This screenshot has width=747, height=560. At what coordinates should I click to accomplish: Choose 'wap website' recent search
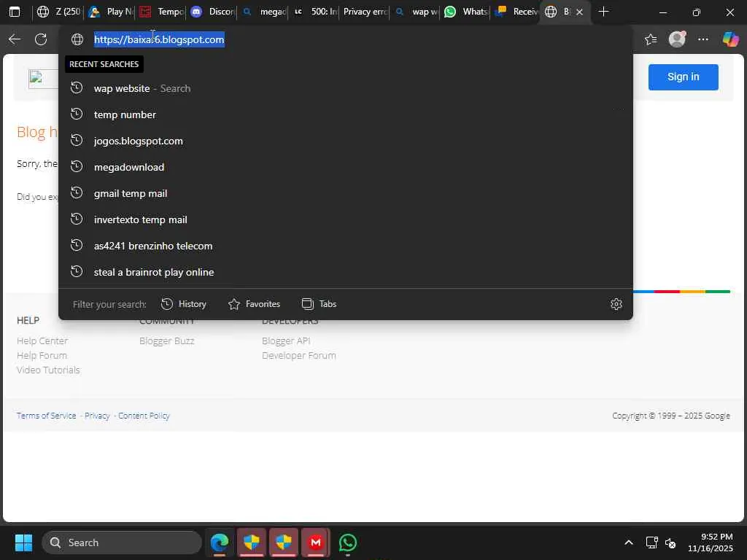pyautogui.click(x=345, y=88)
